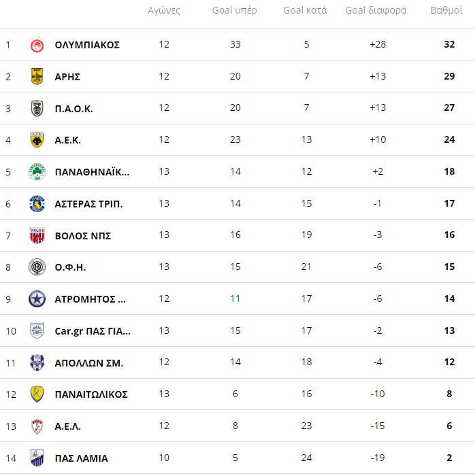The height and width of the screenshot is (476, 475).
Task: Click the Atromitos star logo
Action: point(37,299)
